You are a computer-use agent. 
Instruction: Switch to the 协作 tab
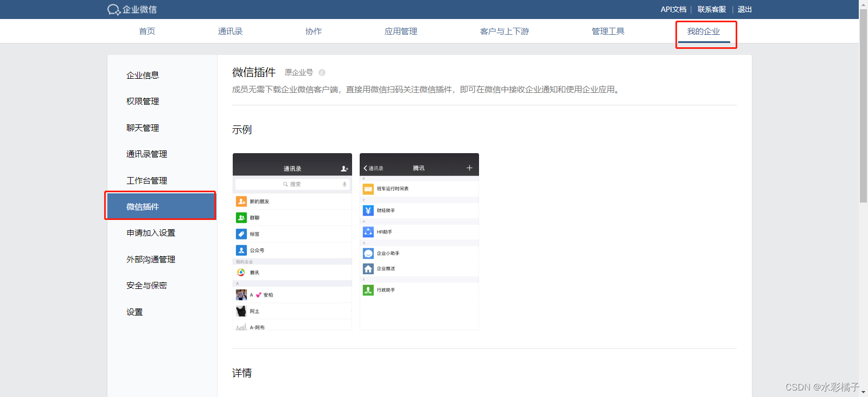[x=314, y=31]
